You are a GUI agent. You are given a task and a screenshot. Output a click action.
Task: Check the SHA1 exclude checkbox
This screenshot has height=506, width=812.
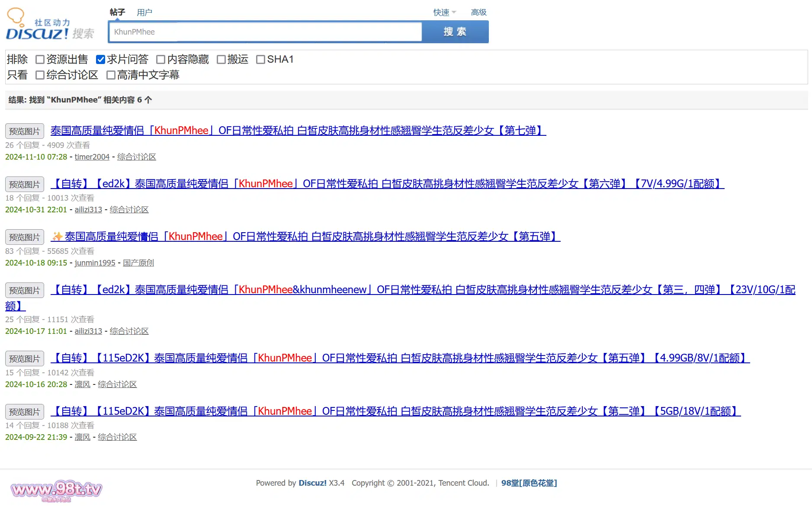point(260,59)
